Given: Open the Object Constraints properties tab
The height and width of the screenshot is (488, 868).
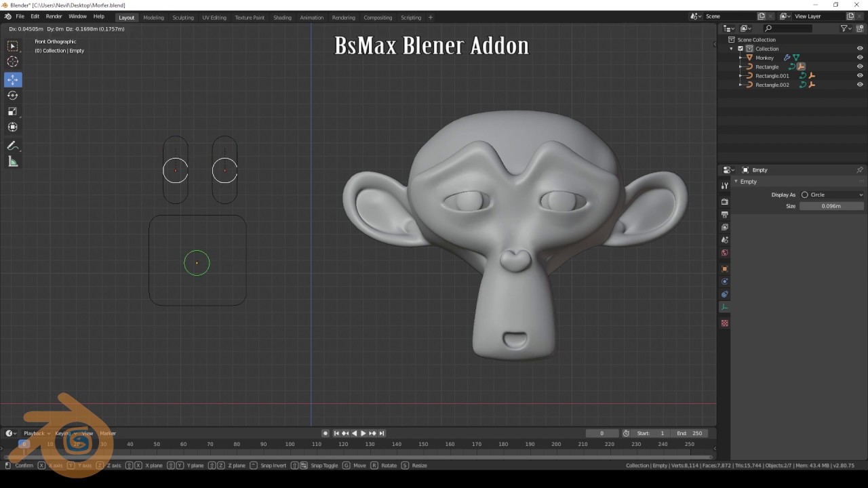Looking at the screenshot, I should (724, 294).
